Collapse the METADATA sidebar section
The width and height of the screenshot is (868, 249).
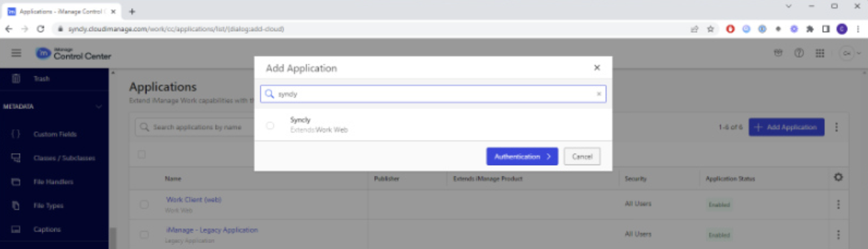(99, 107)
